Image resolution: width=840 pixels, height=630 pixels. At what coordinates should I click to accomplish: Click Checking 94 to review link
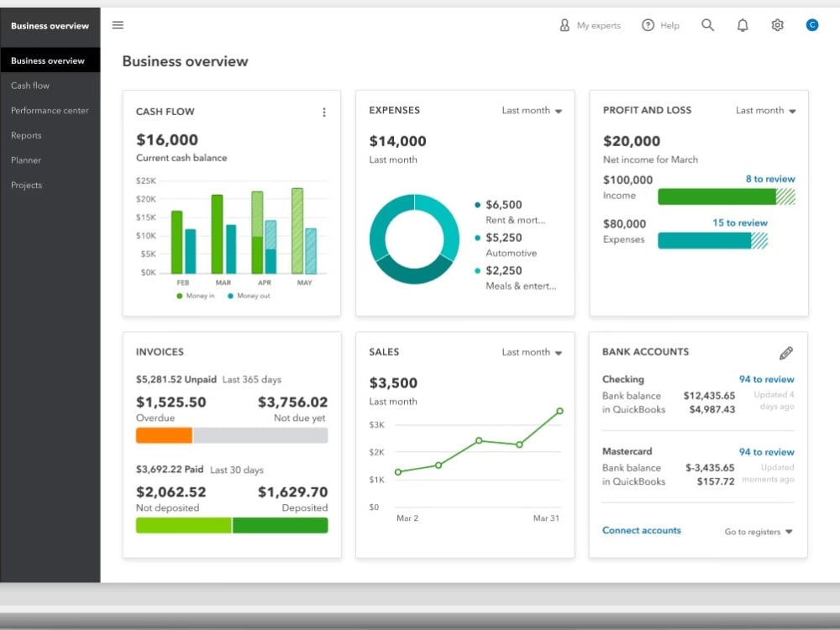(x=767, y=380)
